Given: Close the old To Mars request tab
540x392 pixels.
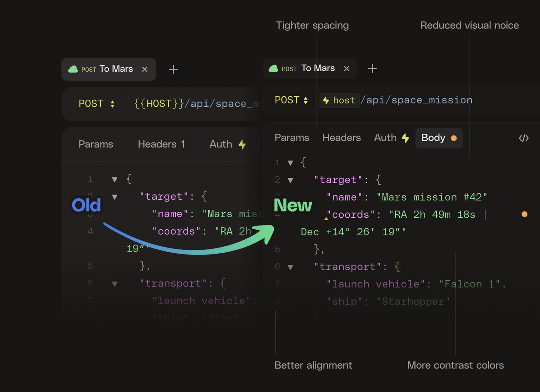Looking at the screenshot, I should pyautogui.click(x=144, y=69).
